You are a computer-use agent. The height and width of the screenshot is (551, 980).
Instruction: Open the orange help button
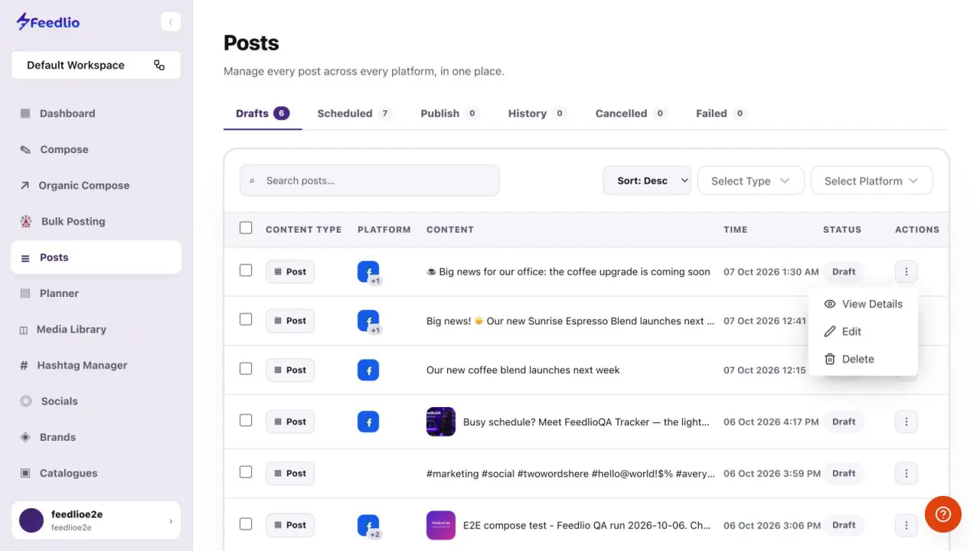pos(942,514)
